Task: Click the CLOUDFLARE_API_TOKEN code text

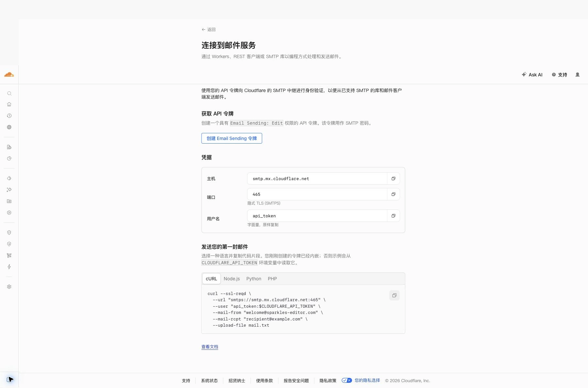Action: coord(229,263)
